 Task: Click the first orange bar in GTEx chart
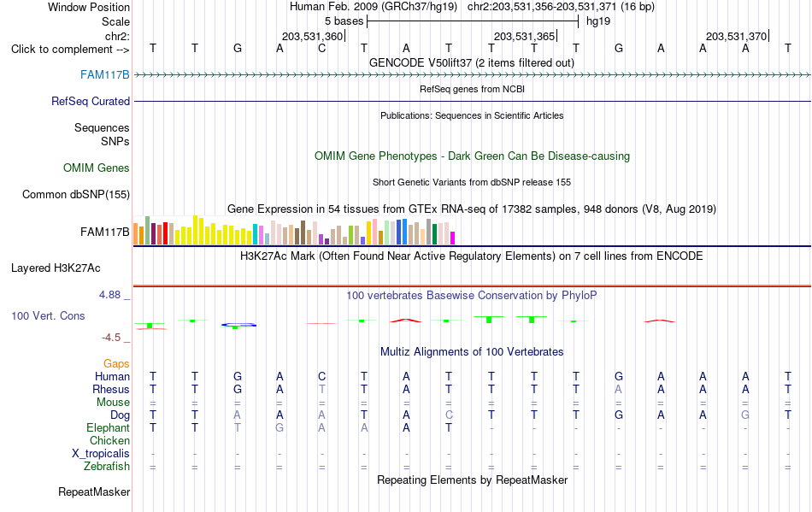tap(136, 233)
